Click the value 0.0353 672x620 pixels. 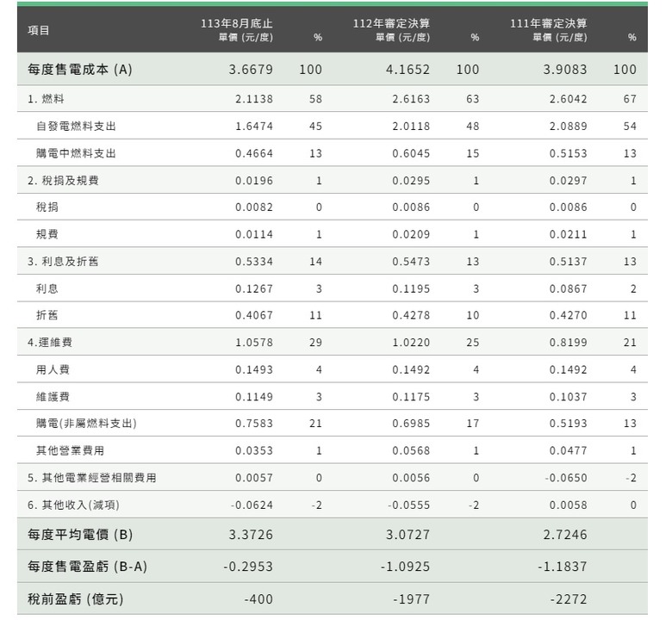(x=253, y=450)
